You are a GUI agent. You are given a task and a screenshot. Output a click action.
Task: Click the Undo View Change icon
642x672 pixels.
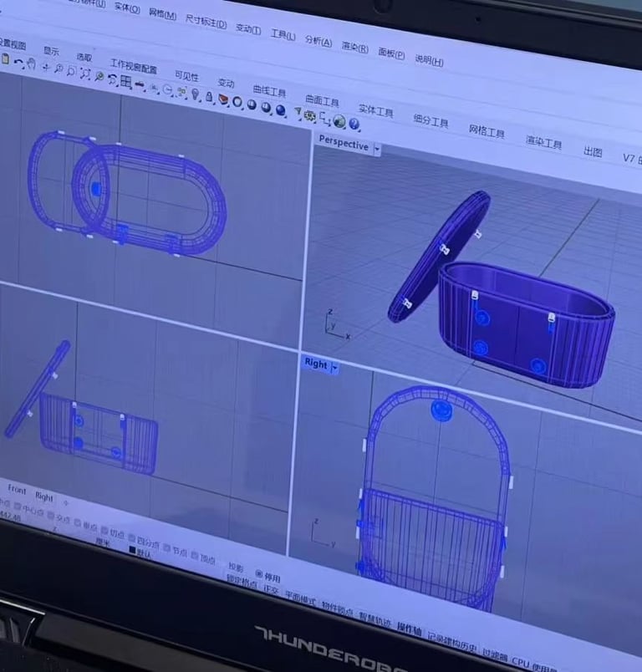coord(112,79)
